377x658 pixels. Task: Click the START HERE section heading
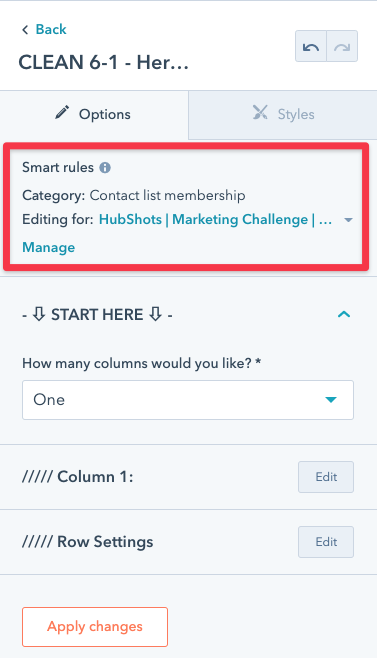[x=97, y=315]
